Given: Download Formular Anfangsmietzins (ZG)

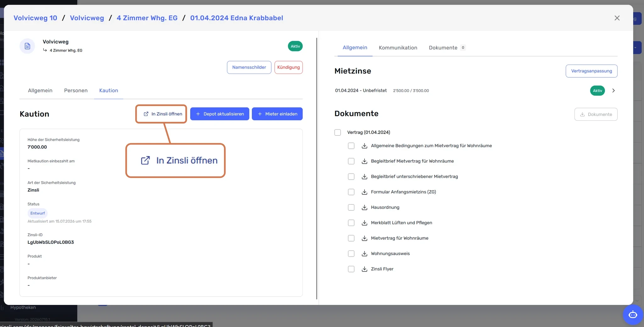Looking at the screenshot, I should (364, 192).
